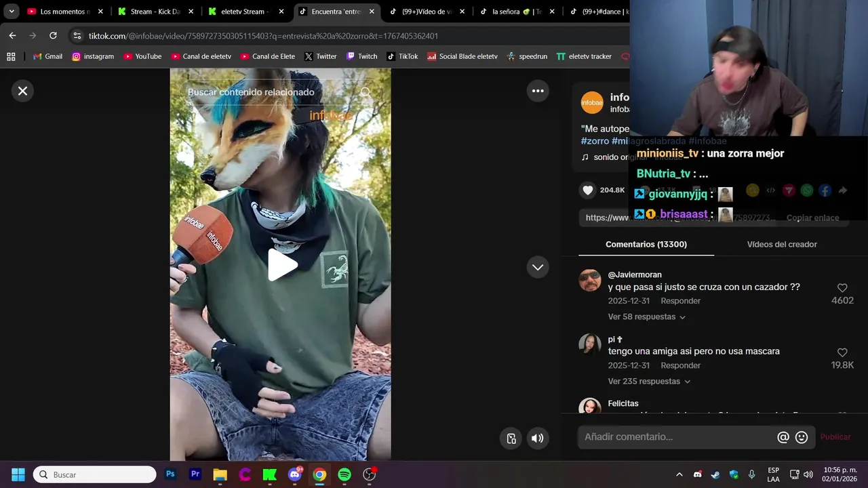Open OBS Studio from the taskbar
Image resolution: width=868 pixels, height=488 pixels.
pyautogui.click(x=370, y=474)
